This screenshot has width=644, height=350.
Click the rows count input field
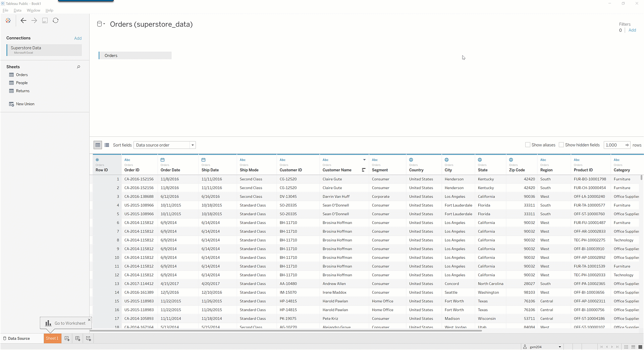(614, 145)
